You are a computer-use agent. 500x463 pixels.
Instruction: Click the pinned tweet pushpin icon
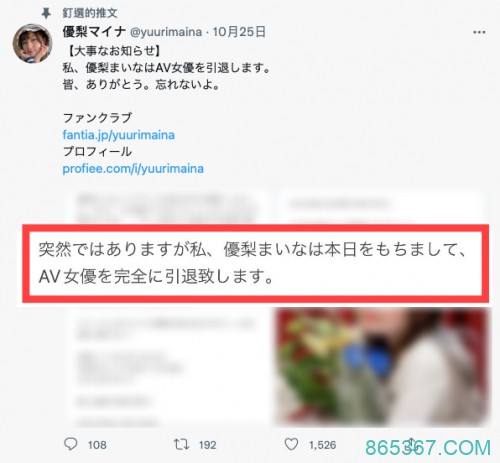(x=46, y=13)
